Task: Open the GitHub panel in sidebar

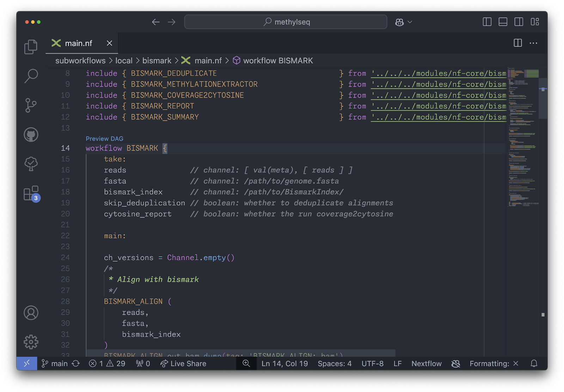Action: coord(31,134)
